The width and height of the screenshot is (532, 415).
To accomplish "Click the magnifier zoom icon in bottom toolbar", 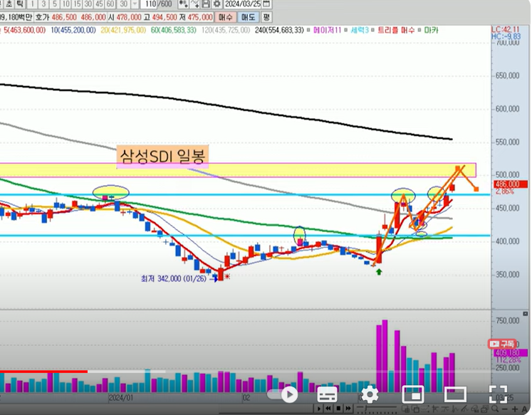I will click(x=496, y=409).
